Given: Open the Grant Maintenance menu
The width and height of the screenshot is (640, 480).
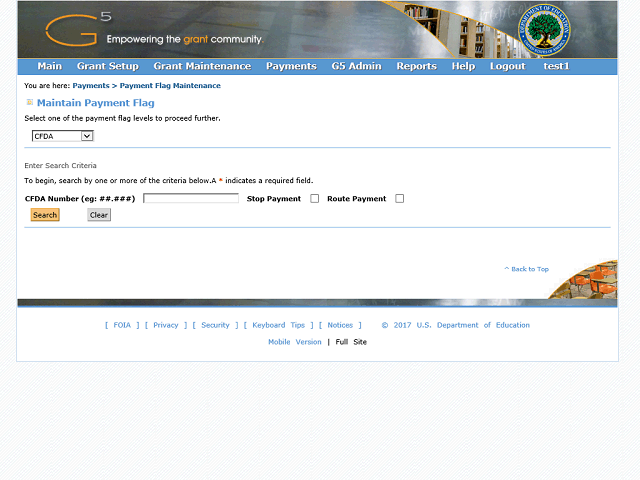Looking at the screenshot, I should tap(202, 66).
